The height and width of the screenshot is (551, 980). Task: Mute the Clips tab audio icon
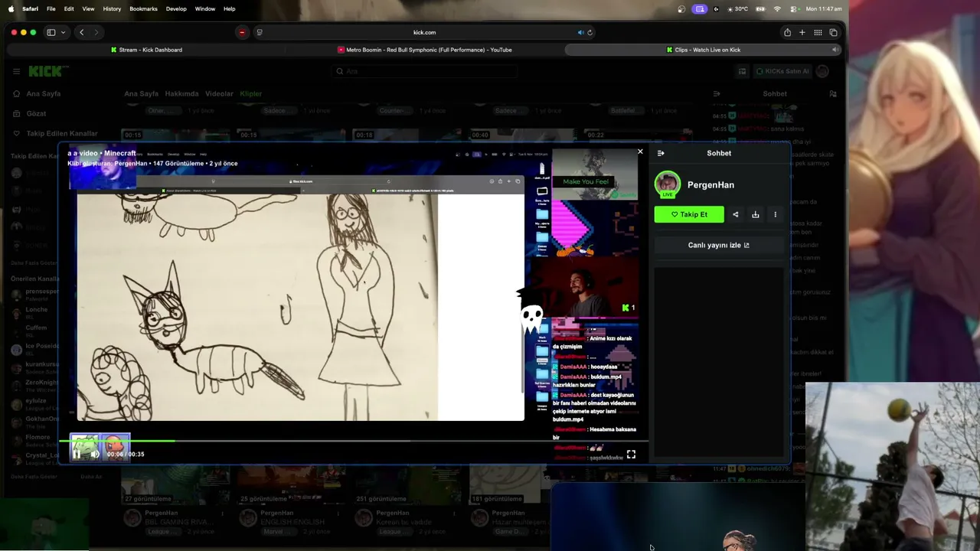[835, 50]
